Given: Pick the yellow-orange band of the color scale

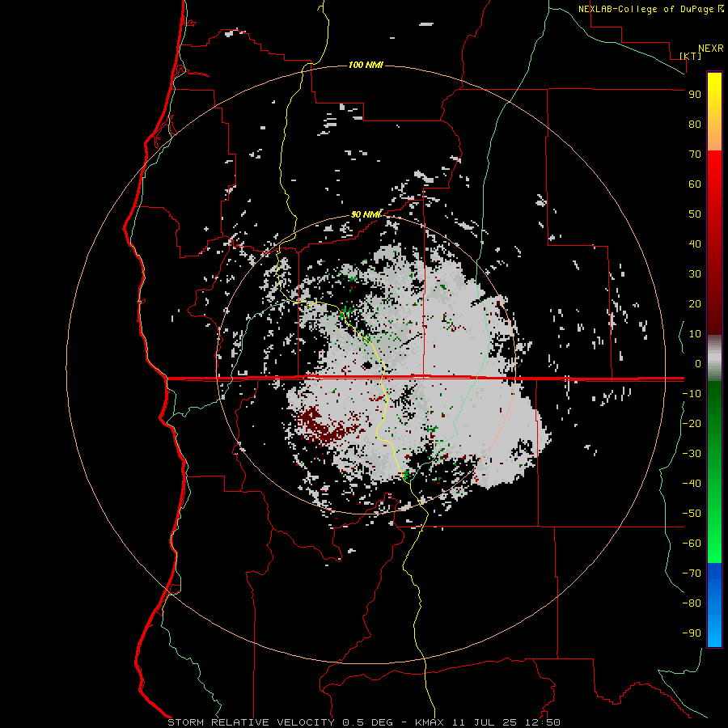Looking at the screenshot, I should click(714, 112).
